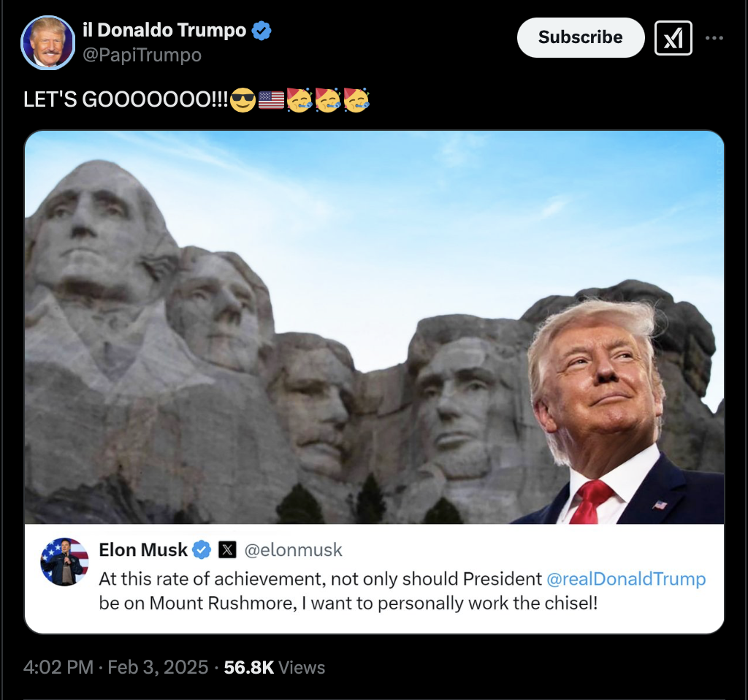
Task: Click the first party face emoji
Action: click(x=299, y=99)
